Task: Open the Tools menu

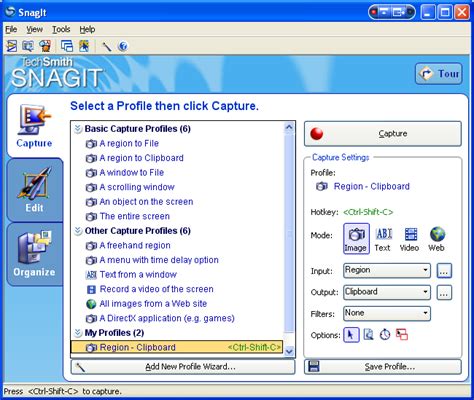Action: [x=61, y=29]
